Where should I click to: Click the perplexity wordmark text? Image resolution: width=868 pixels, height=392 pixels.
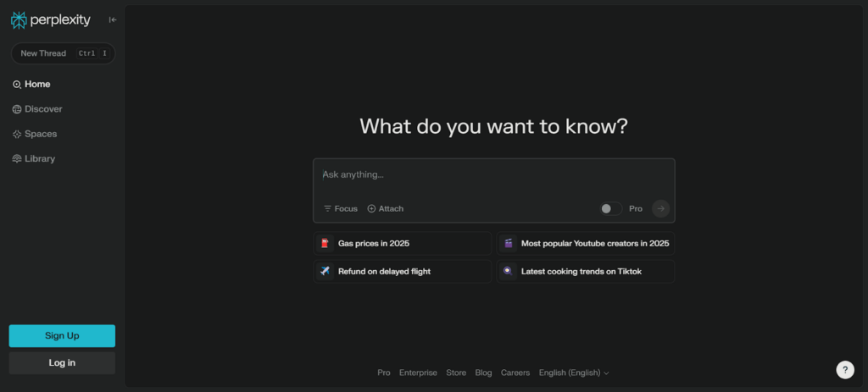[x=60, y=21]
